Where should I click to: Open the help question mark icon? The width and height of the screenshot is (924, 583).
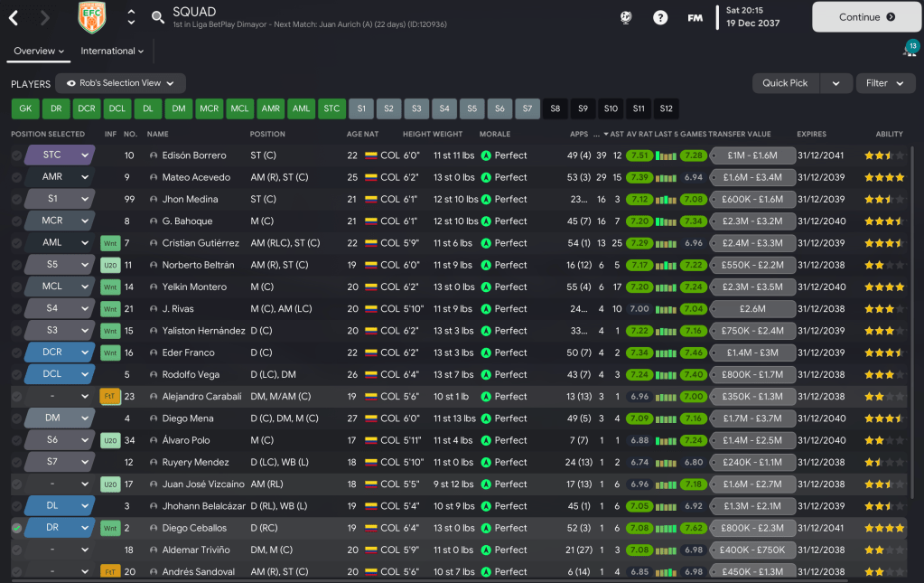pos(660,17)
